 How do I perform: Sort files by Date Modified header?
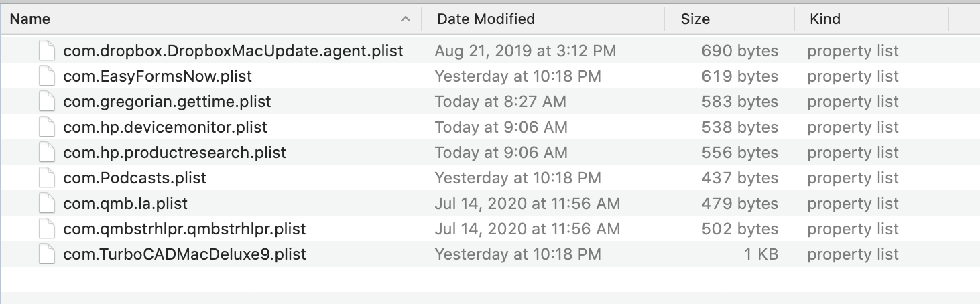click(486, 19)
